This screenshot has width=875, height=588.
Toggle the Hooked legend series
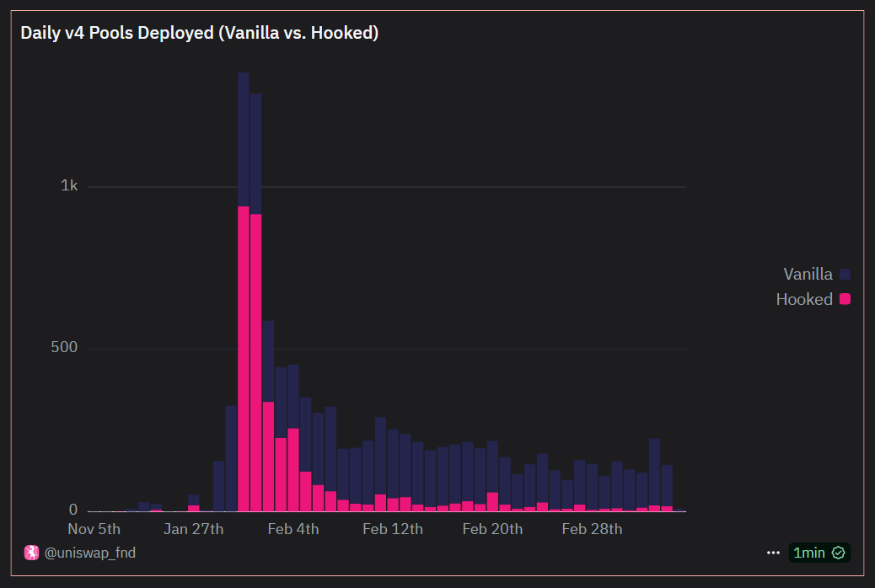(x=813, y=299)
